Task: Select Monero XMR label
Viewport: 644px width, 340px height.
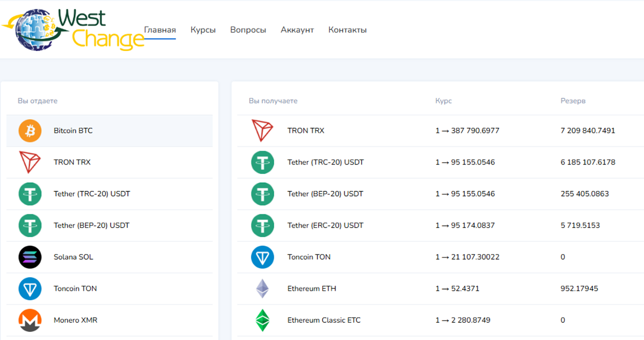Action: [75, 320]
